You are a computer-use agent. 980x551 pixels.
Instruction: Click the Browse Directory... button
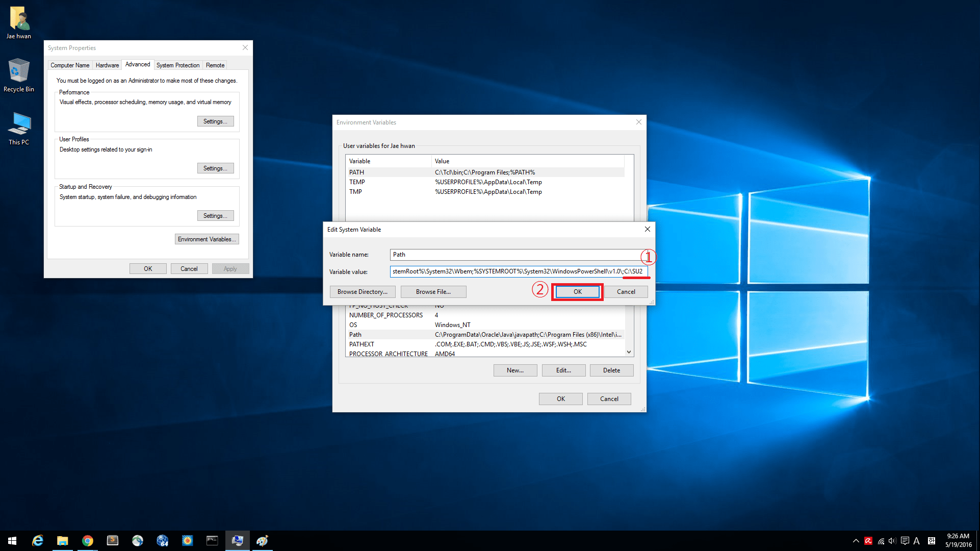coord(362,292)
